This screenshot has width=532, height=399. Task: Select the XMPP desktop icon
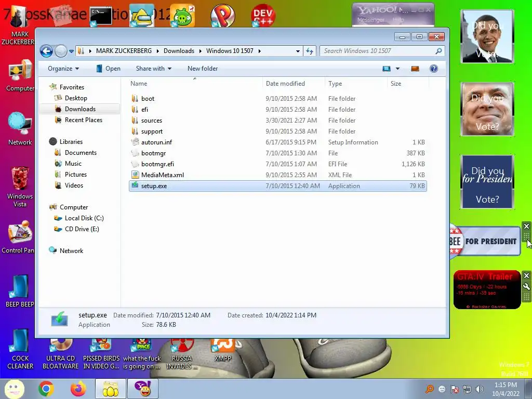click(223, 351)
